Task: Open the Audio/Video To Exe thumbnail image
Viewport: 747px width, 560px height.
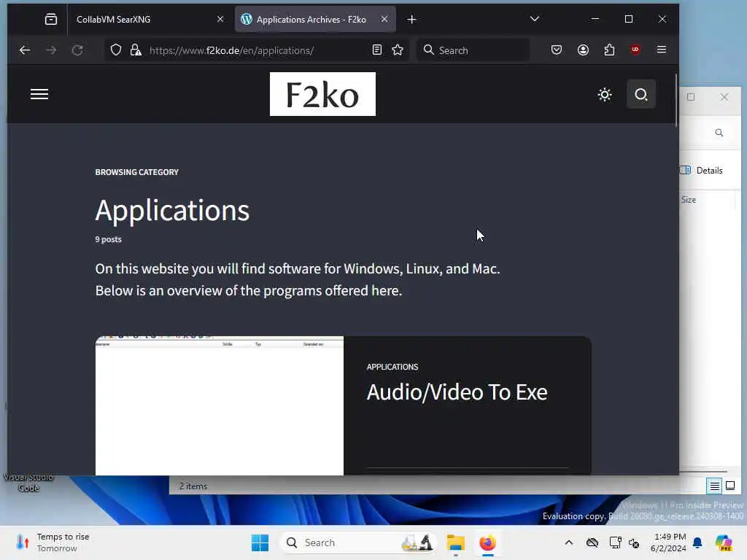Action: point(219,405)
